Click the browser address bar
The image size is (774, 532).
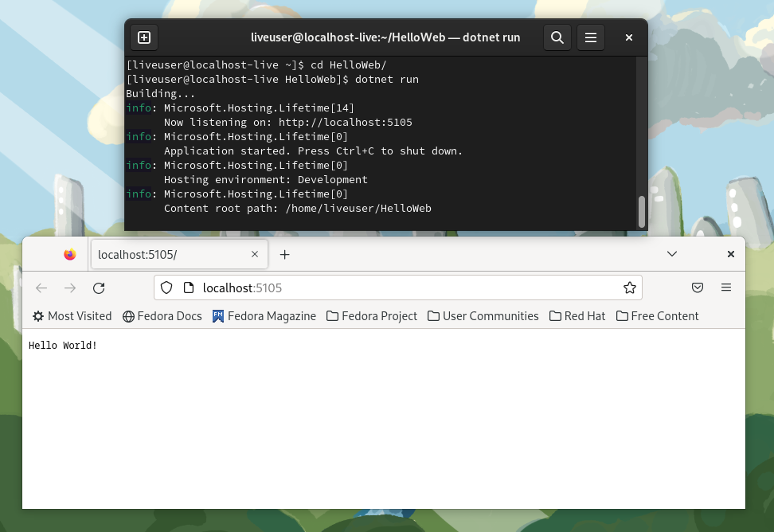(x=398, y=288)
